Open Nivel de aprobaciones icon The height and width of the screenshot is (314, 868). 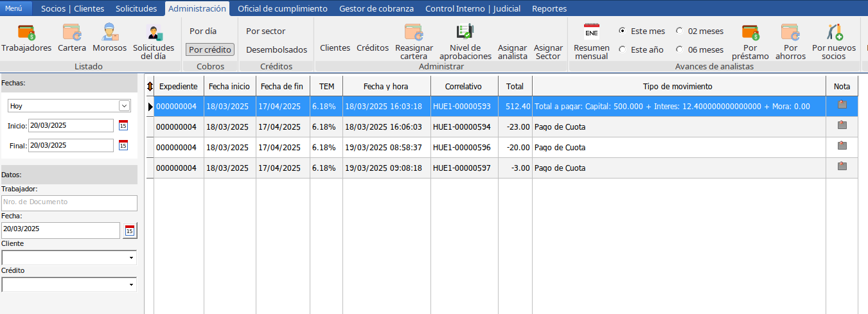click(465, 32)
